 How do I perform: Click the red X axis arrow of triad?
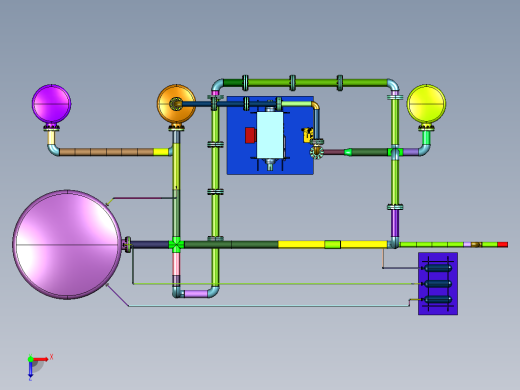(x=41, y=359)
